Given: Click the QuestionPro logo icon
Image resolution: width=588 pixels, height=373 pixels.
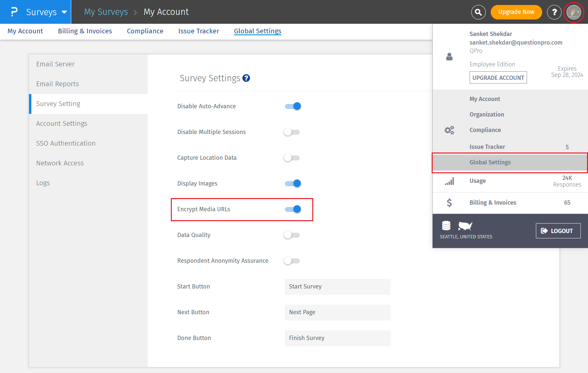Looking at the screenshot, I should pyautogui.click(x=14, y=12).
